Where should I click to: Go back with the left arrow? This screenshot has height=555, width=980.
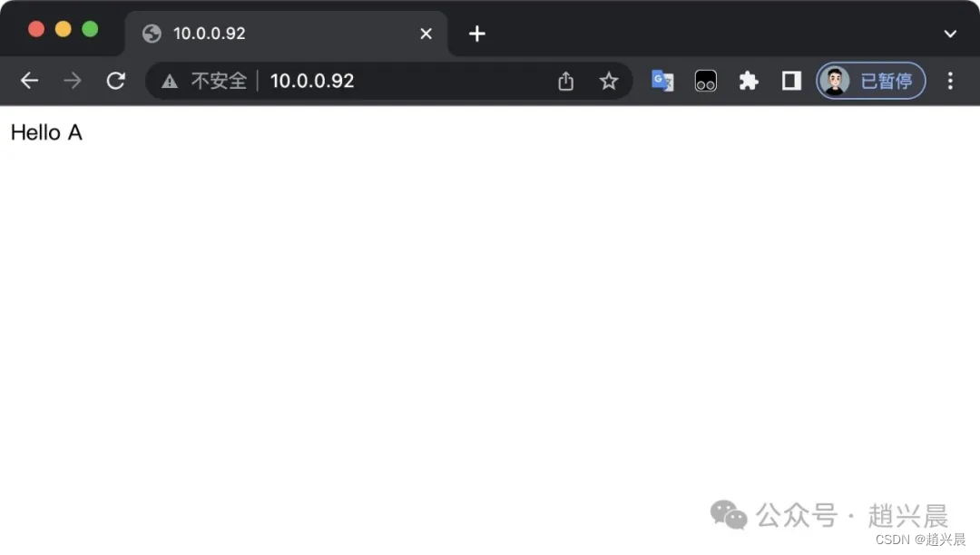coord(29,81)
